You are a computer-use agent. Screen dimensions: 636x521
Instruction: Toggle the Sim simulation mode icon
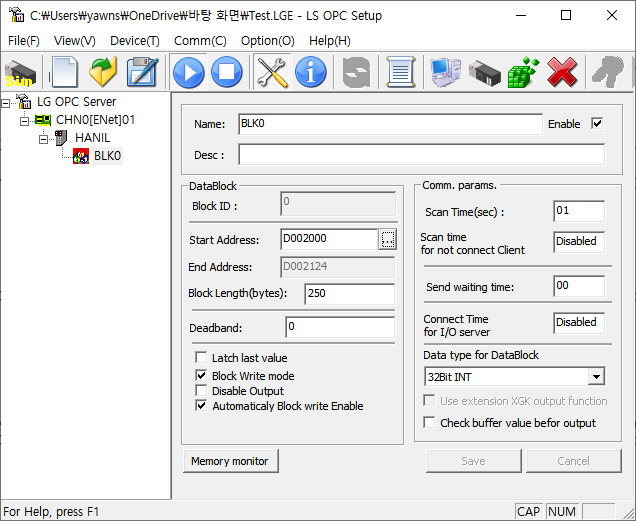point(20,73)
